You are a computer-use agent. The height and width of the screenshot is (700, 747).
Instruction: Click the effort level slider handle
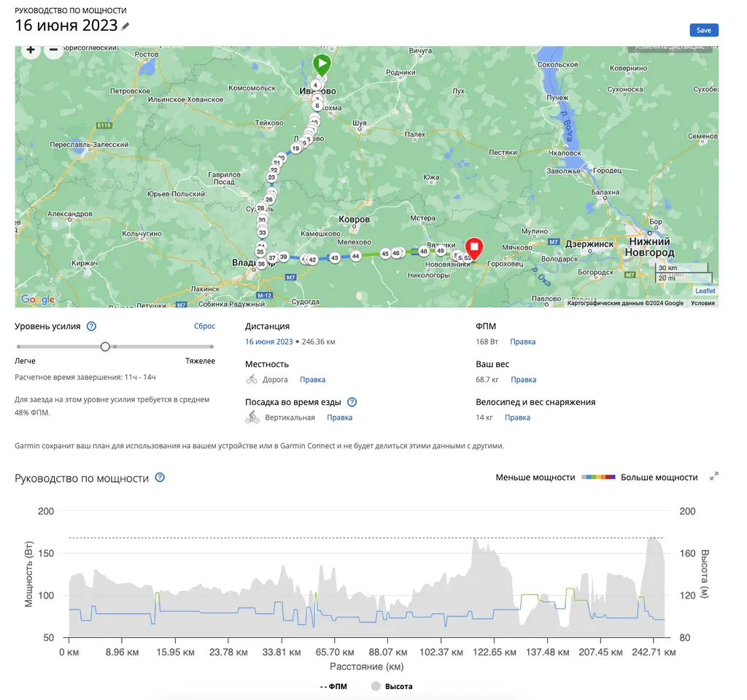105,347
